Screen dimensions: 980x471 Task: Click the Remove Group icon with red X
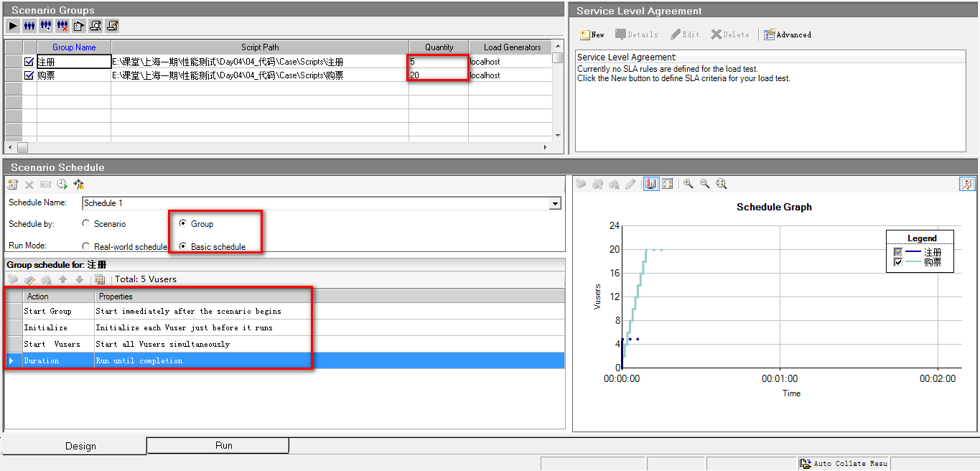tap(62, 26)
